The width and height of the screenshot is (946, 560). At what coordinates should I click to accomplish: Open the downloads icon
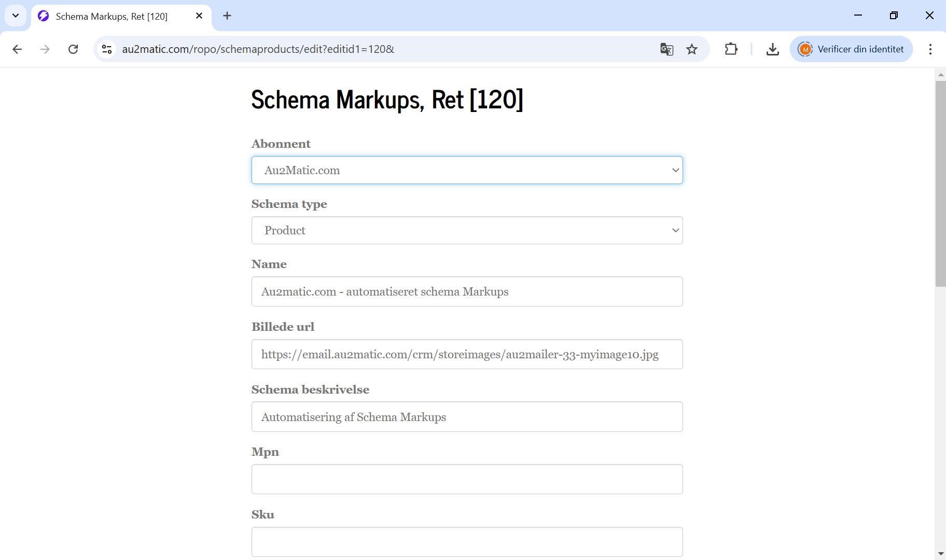point(772,49)
